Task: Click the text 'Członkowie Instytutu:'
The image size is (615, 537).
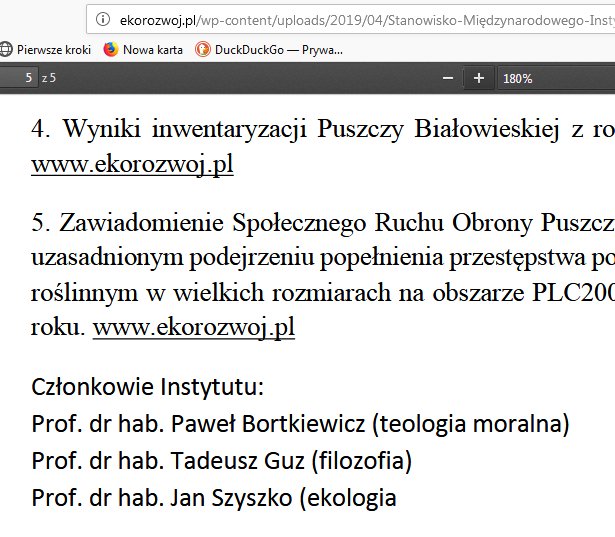Action: pyautogui.click(x=147, y=387)
